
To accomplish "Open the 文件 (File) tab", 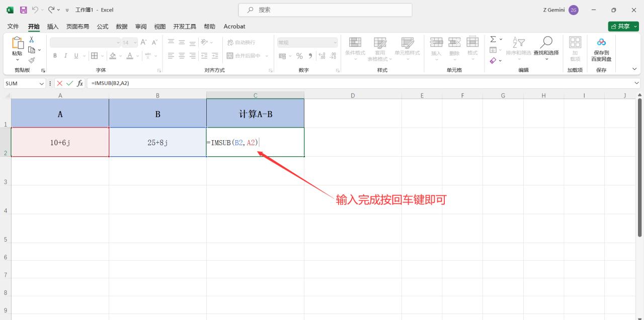I will click(x=13, y=27).
